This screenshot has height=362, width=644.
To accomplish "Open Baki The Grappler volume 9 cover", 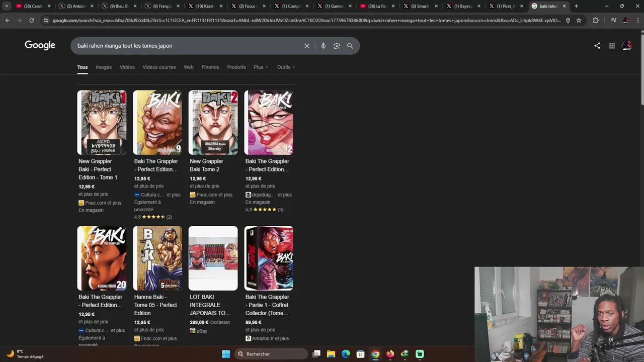I will (157, 123).
